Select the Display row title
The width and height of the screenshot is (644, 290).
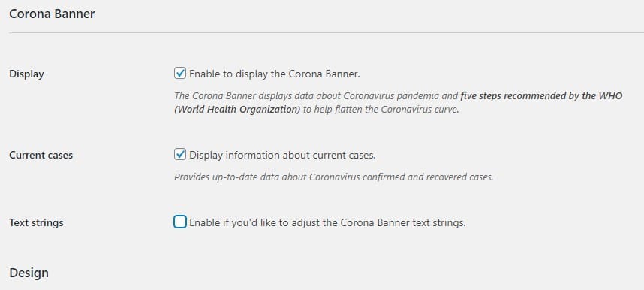26,74
